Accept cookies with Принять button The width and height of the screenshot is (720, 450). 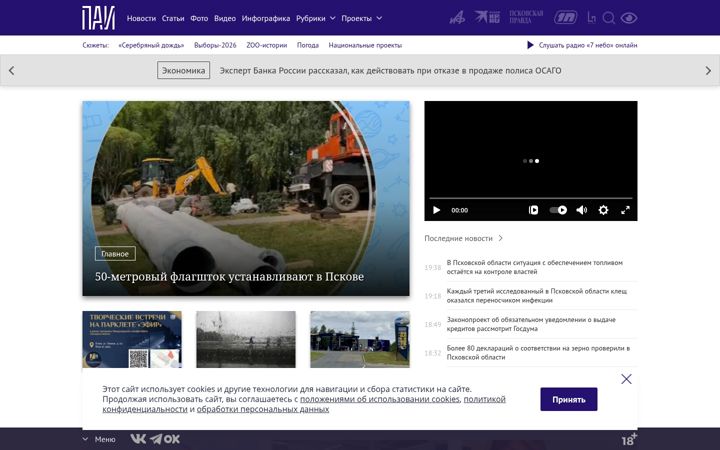[569, 399]
